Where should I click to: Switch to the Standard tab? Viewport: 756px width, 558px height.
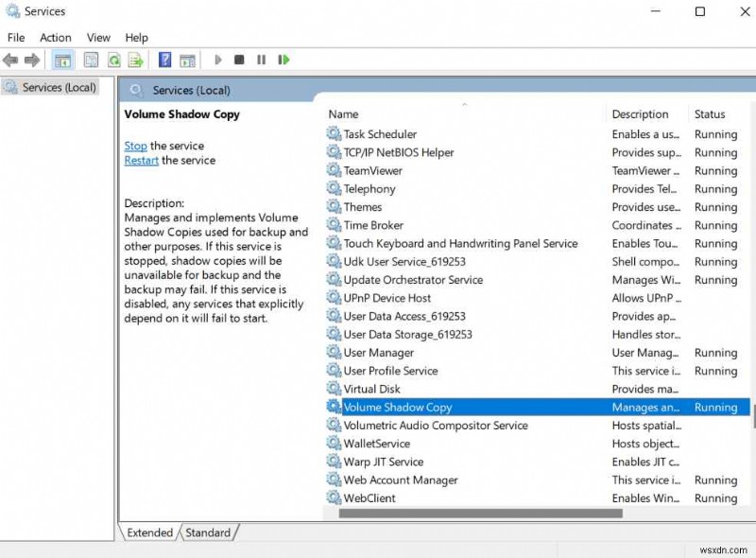[208, 532]
